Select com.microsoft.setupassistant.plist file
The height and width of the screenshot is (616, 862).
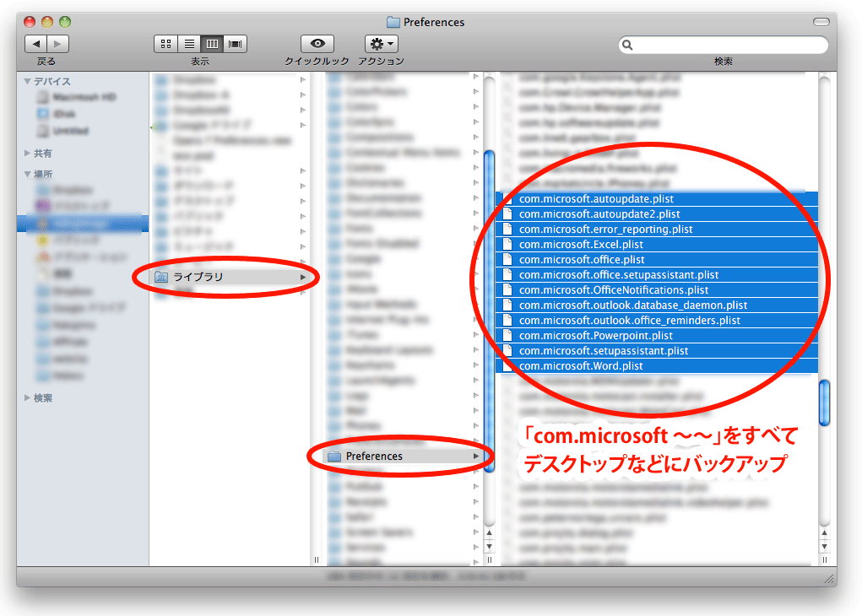(657, 350)
